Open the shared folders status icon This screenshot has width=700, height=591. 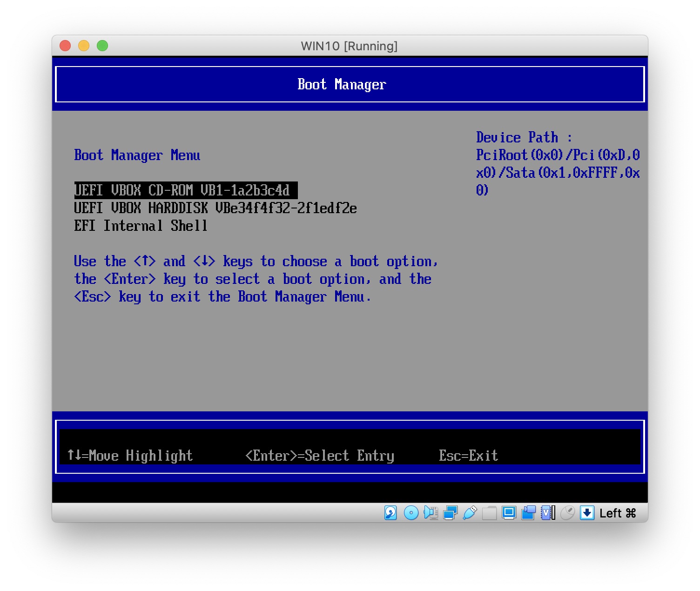click(489, 513)
